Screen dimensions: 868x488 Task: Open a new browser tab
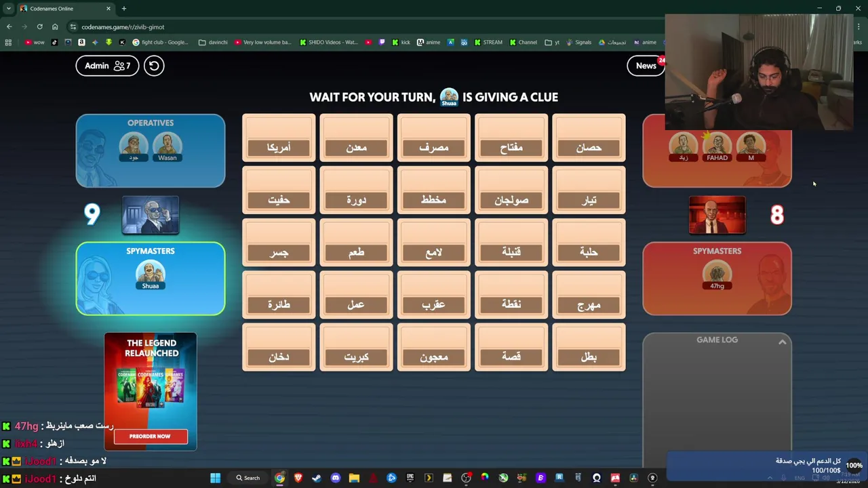point(123,9)
